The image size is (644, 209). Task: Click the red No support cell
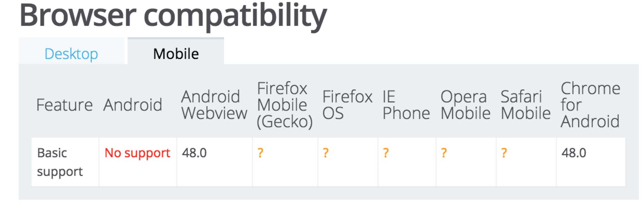pyautogui.click(x=137, y=153)
